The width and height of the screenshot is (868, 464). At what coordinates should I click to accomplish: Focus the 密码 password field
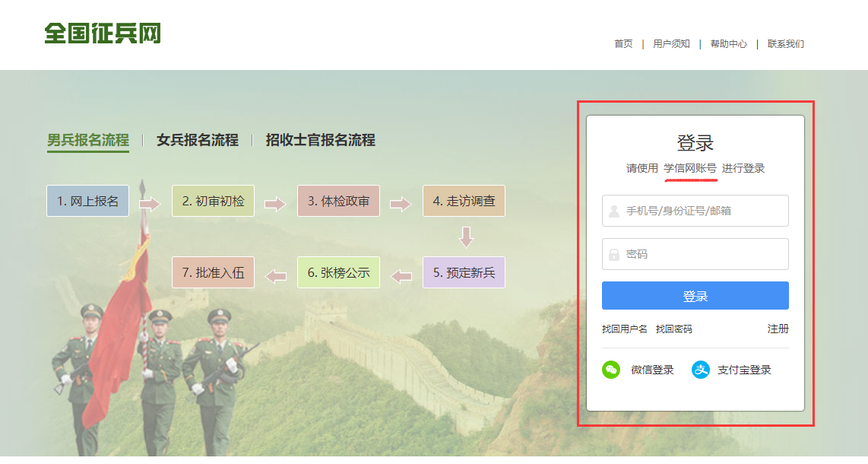[x=703, y=254]
